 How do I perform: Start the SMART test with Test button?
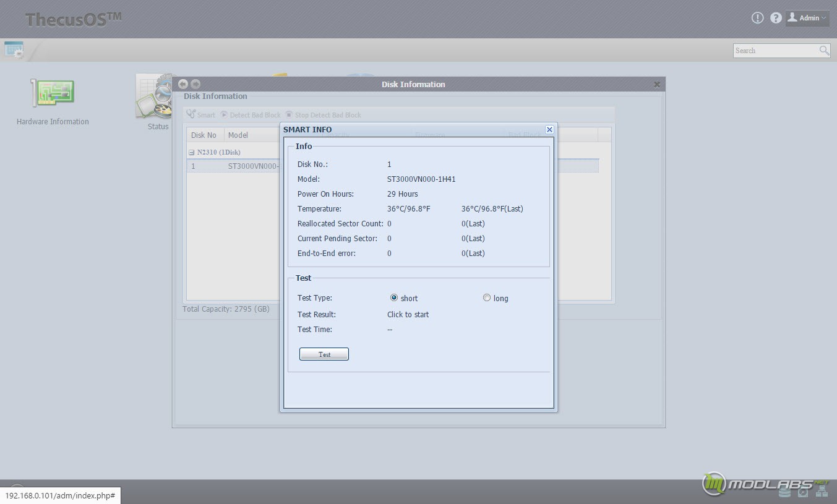(x=324, y=354)
